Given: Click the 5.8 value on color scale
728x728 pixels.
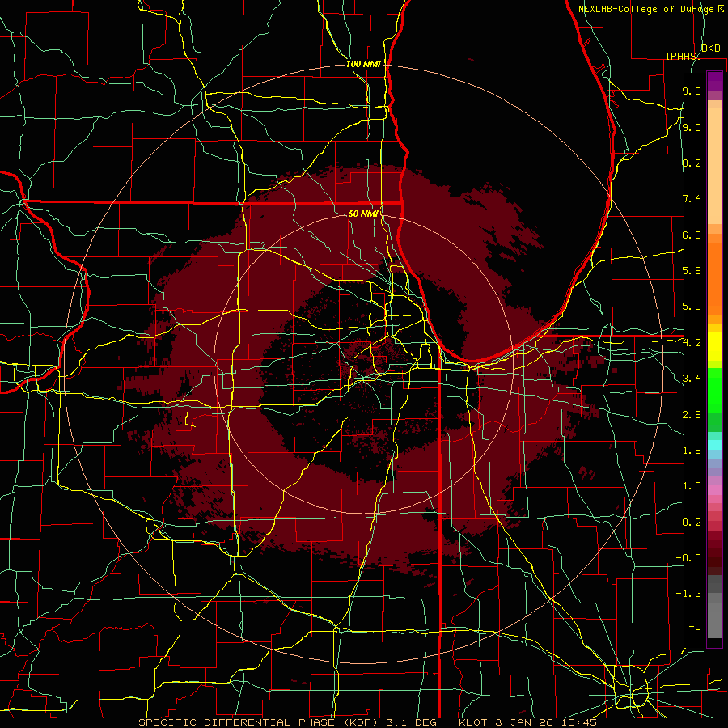Looking at the screenshot, I should pos(692,271).
